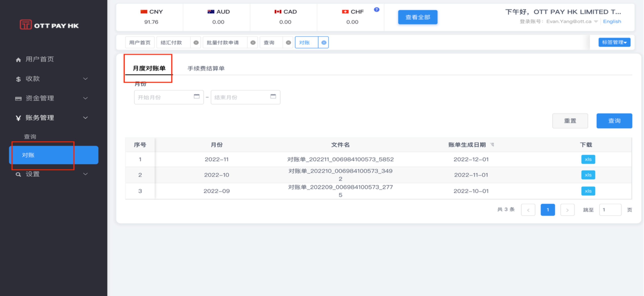
Task: Expand the 设置 sidebar menu
Action: (x=85, y=174)
